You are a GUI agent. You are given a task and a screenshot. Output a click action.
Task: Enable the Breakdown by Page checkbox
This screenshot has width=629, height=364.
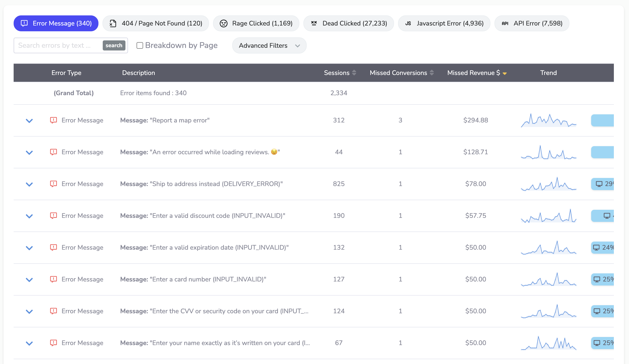140,45
